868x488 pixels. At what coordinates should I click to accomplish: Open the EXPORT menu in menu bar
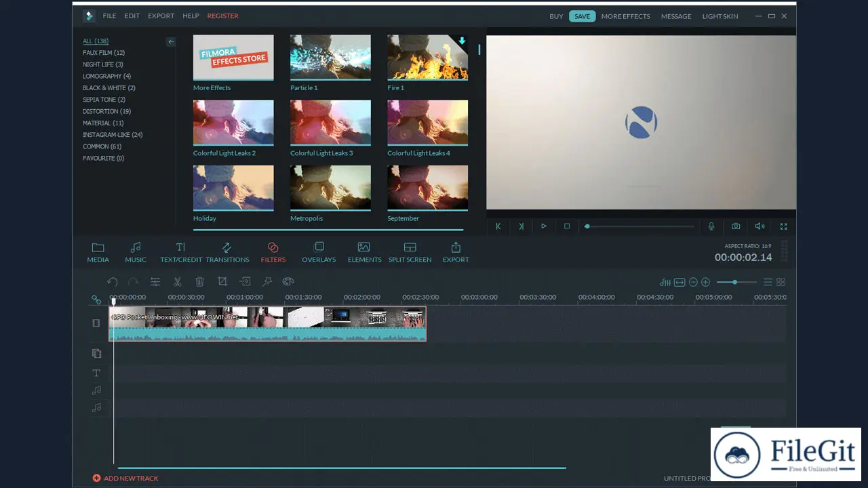(161, 16)
